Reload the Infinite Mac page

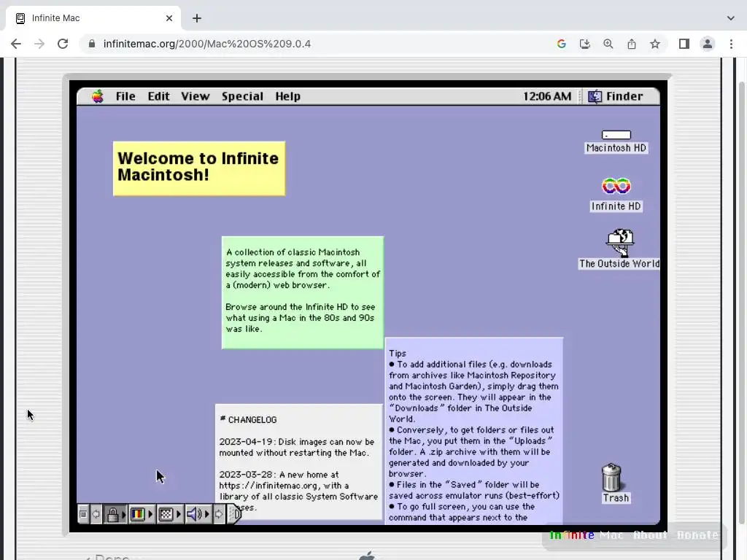[63, 44]
